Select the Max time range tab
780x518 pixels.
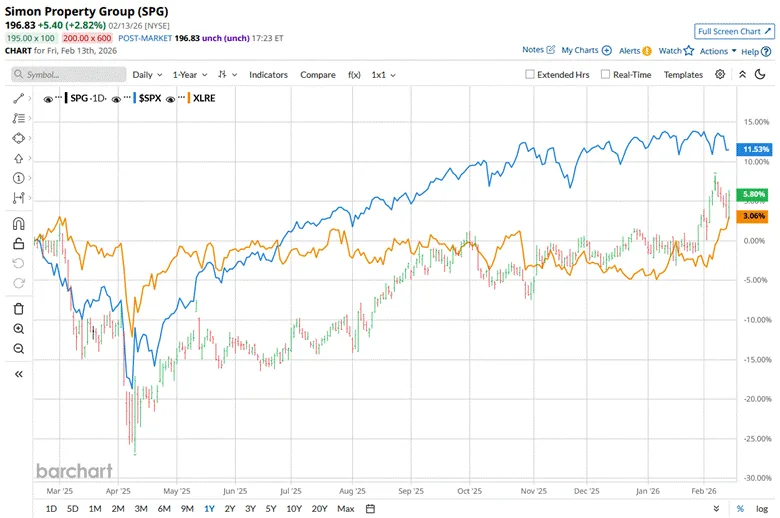346,509
